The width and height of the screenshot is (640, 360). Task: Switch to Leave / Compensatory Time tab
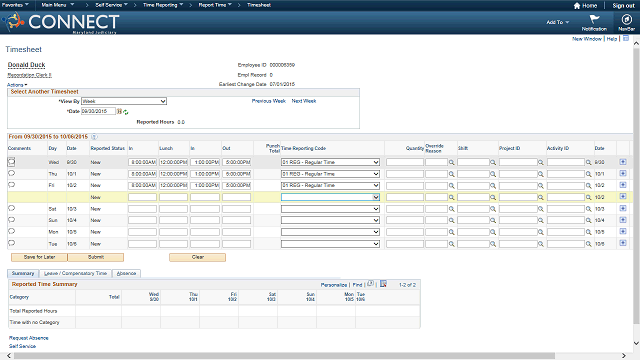(x=76, y=273)
